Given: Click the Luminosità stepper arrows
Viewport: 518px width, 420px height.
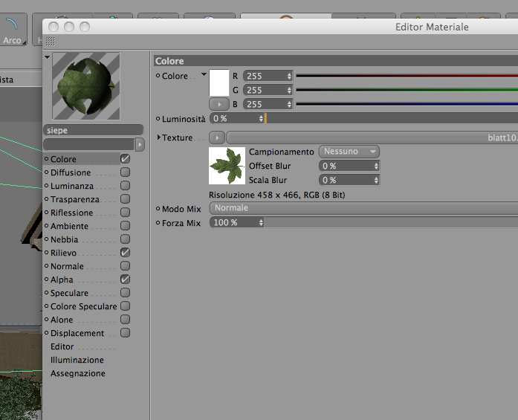Looking at the screenshot, I should coord(261,119).
